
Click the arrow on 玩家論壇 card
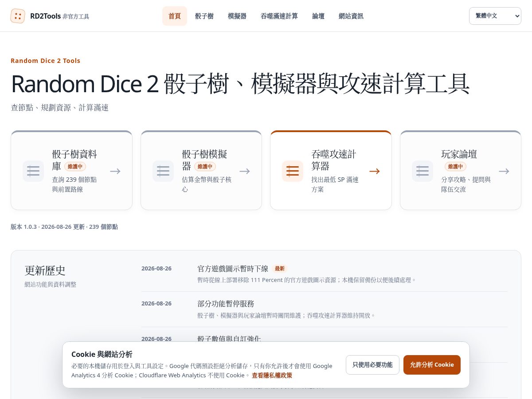point(504,171)
